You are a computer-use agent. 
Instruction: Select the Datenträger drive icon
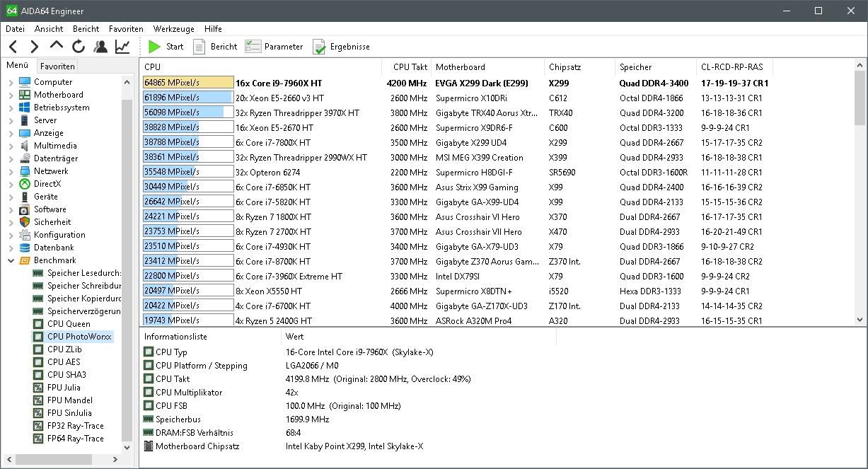tap(25, 158)
